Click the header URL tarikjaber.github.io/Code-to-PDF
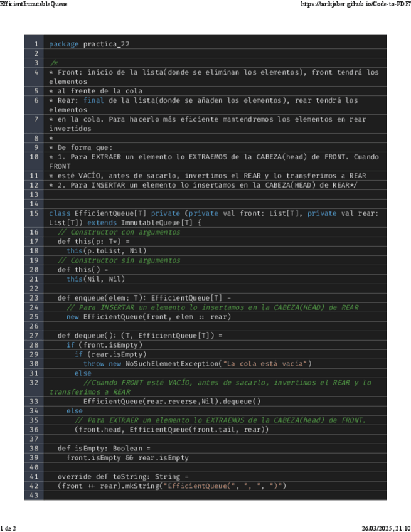Screen dimensions: 411x532 (356, 4)
